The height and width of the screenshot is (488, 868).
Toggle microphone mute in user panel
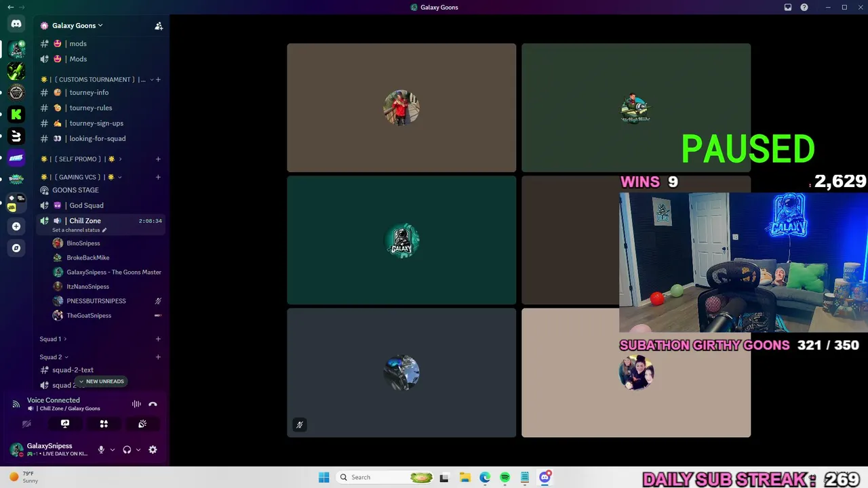coord(101,449)
